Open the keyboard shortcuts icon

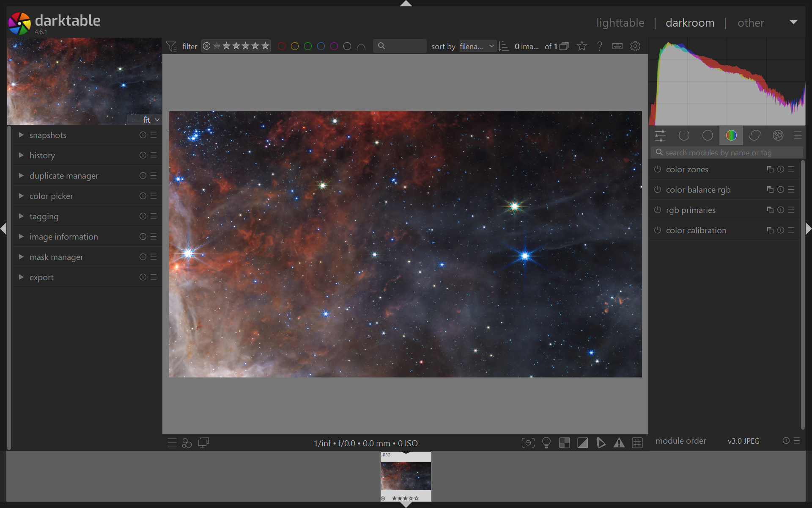(x=617, y=46)
